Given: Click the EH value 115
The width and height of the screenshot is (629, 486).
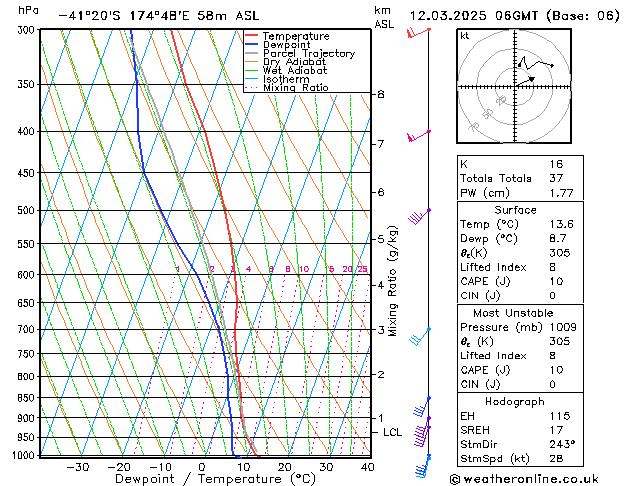Looking at the screenshot, I should [x=560, y=416].
